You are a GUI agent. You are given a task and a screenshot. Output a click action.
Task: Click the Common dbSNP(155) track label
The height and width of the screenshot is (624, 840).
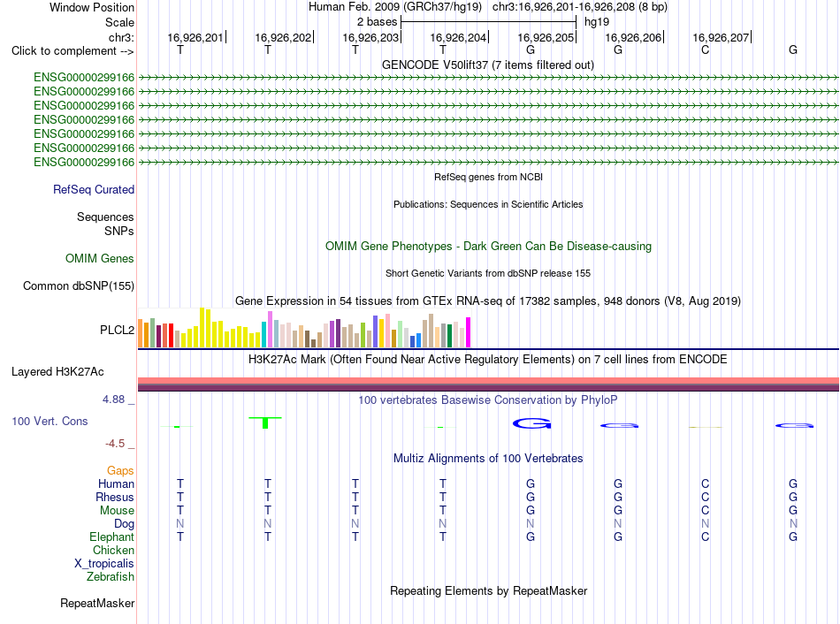pyautogui.click(x=78, y=286)
